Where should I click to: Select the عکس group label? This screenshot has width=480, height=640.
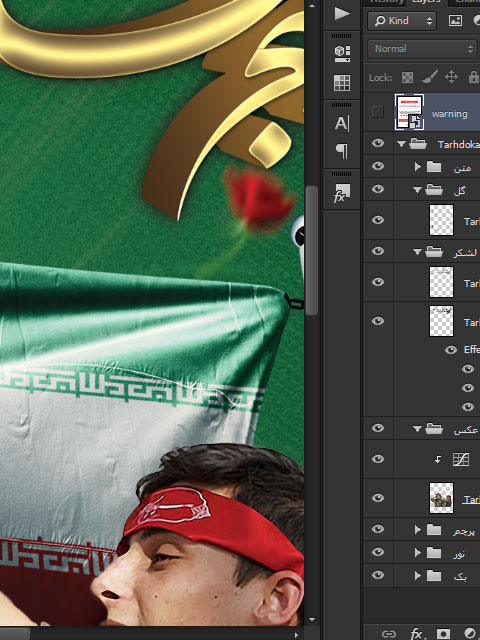(x=464, y=429)
